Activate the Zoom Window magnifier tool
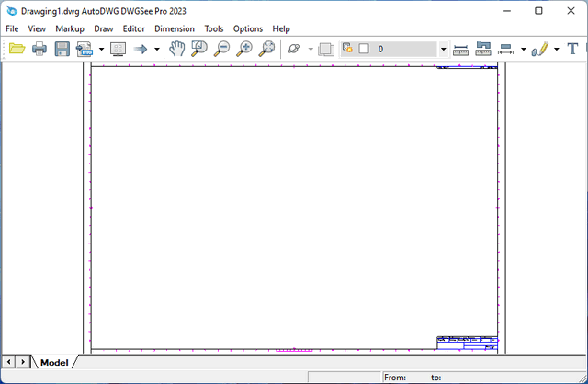The image size is (588, 384). [x=199, y=49]
